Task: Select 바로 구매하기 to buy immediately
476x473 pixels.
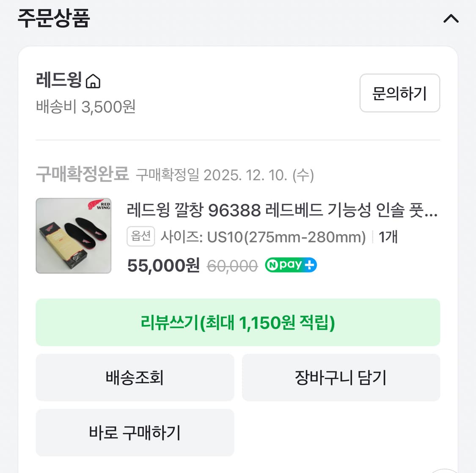Action: coord(135,433)
